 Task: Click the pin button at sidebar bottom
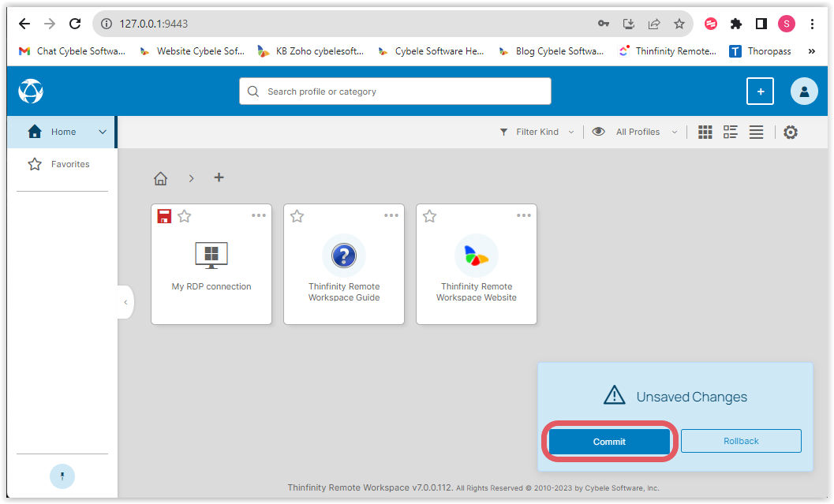62,476
